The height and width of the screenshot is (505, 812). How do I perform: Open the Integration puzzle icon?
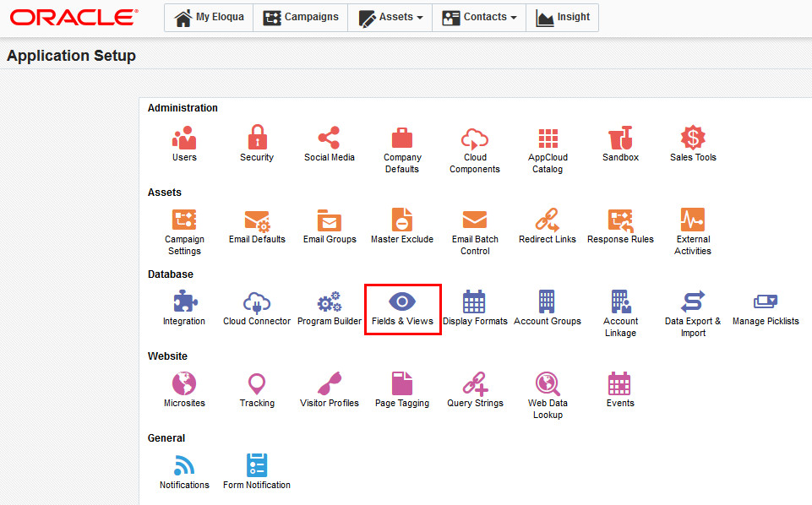[184, 301]
